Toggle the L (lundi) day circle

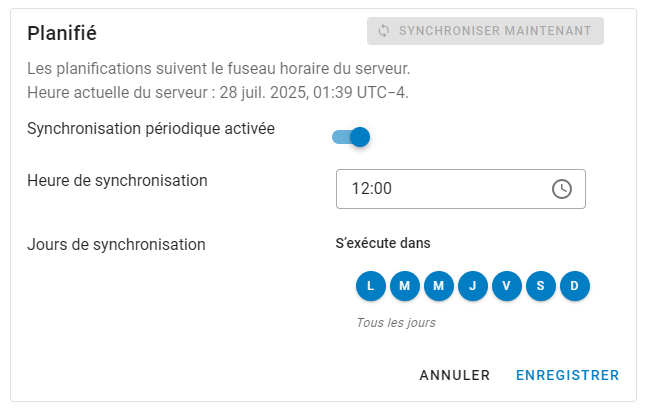(x=370, y=286)
